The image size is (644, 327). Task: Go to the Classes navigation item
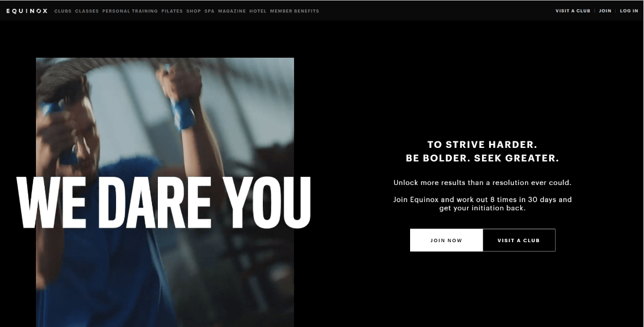tap(87, 11)
